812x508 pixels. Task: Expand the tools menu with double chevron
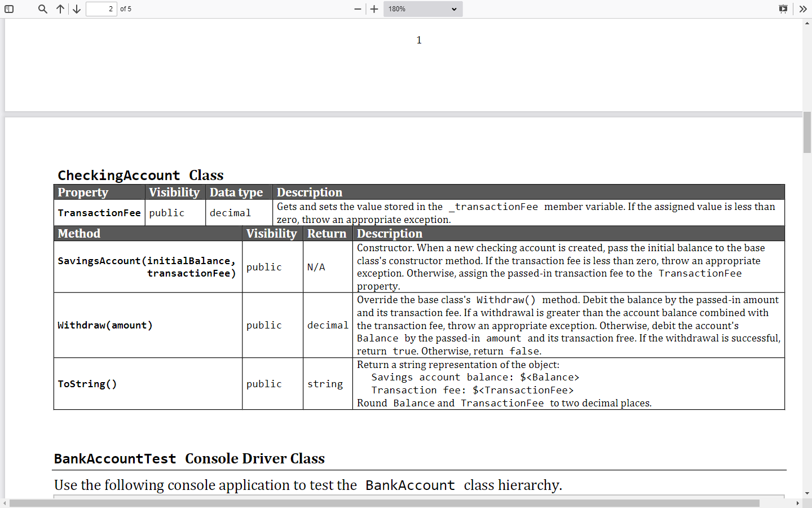803,8
